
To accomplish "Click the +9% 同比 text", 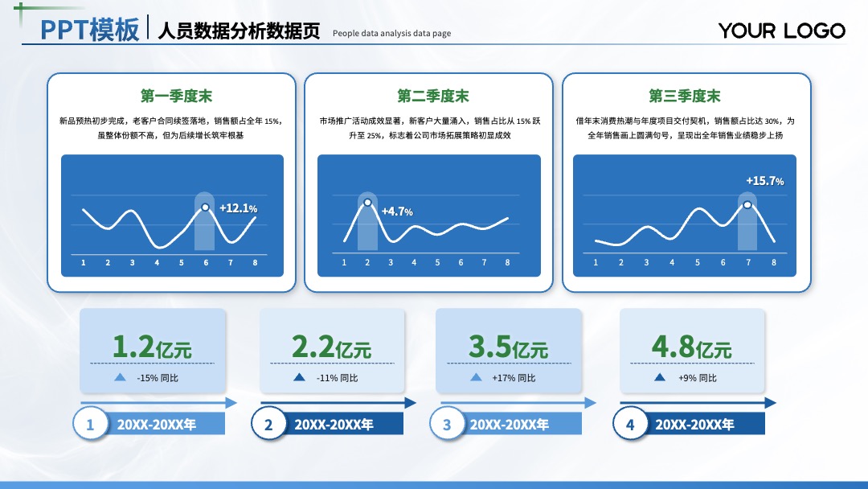I will [x=698, y=378].
